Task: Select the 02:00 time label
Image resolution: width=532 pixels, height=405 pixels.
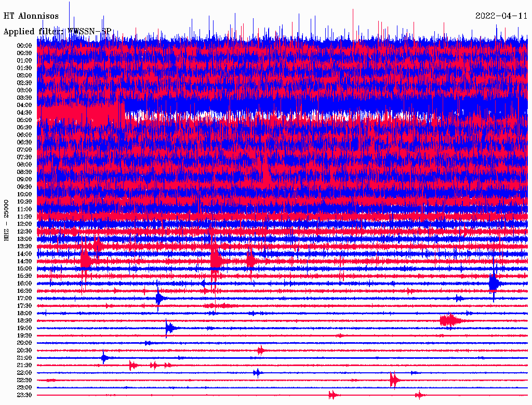Action: [x=24, y=76]
